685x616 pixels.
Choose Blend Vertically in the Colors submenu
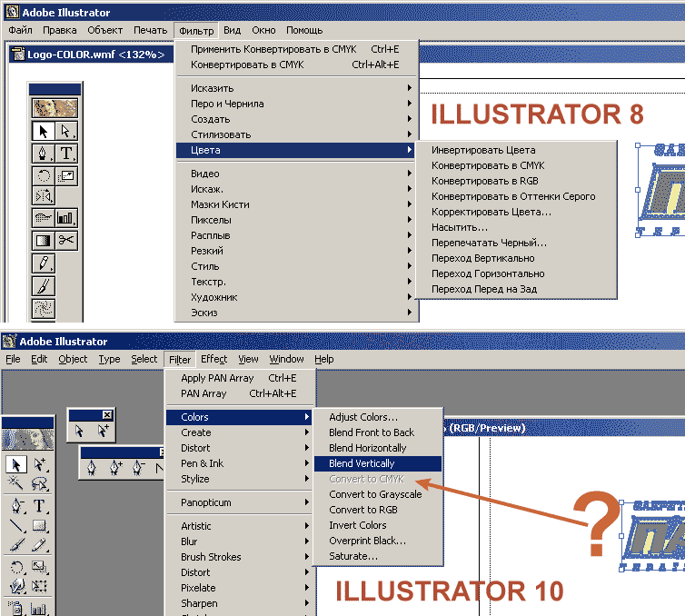coord(378,463)
